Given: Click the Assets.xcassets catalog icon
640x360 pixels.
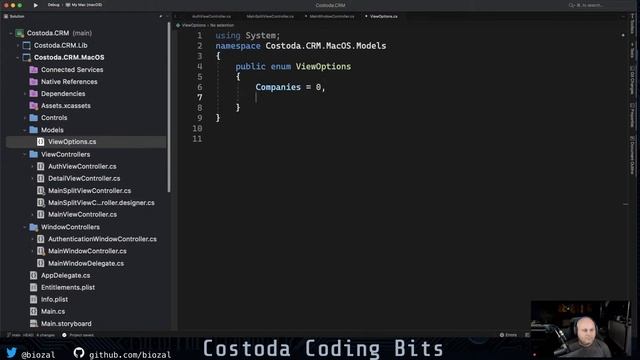Looking at the screenshot, I should point(34,106).
